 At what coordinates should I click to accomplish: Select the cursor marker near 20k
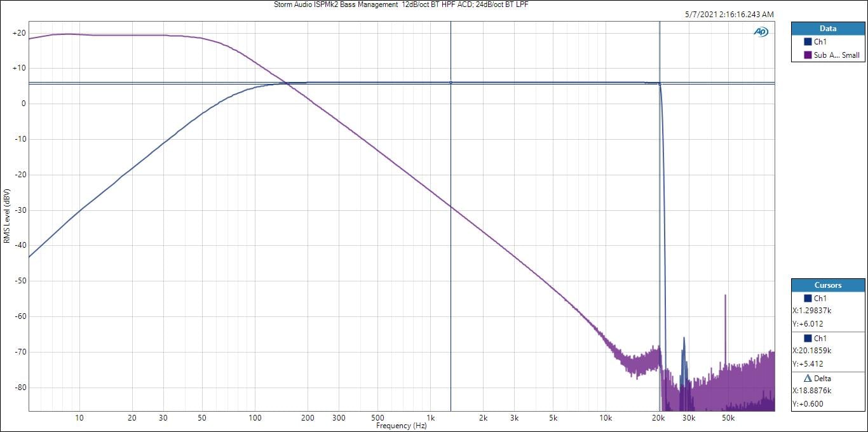click(x=660, y=84)
